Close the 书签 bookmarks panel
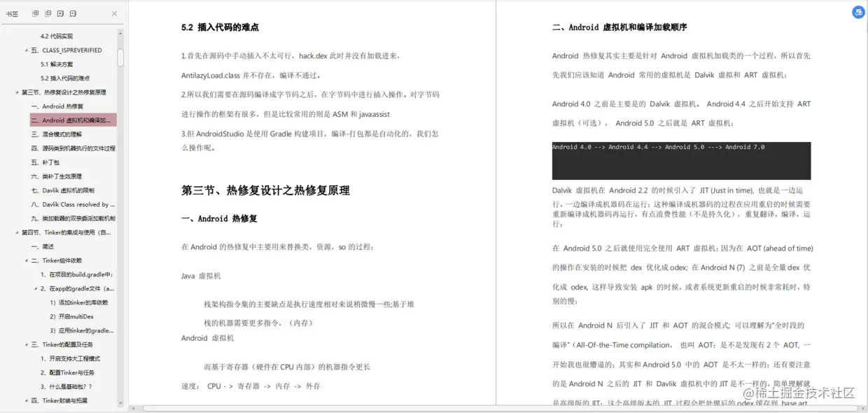 point(115,13)
